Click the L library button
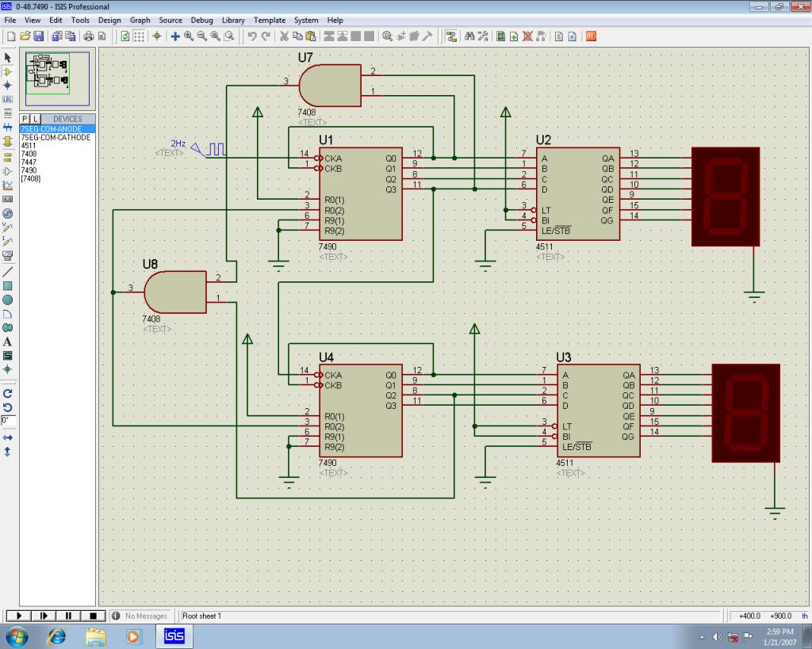The height and width of the screenshot is (649, 812). [35, 119]
